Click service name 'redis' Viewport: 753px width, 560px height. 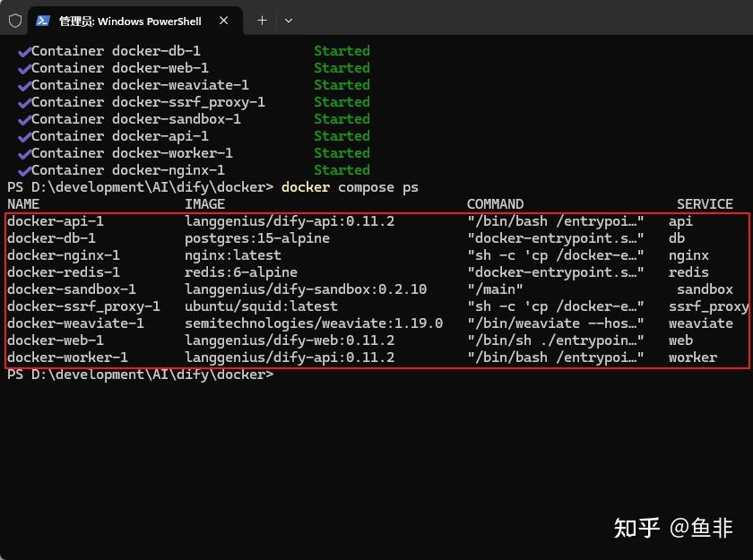pyautogui.click(x=688, y=272)
